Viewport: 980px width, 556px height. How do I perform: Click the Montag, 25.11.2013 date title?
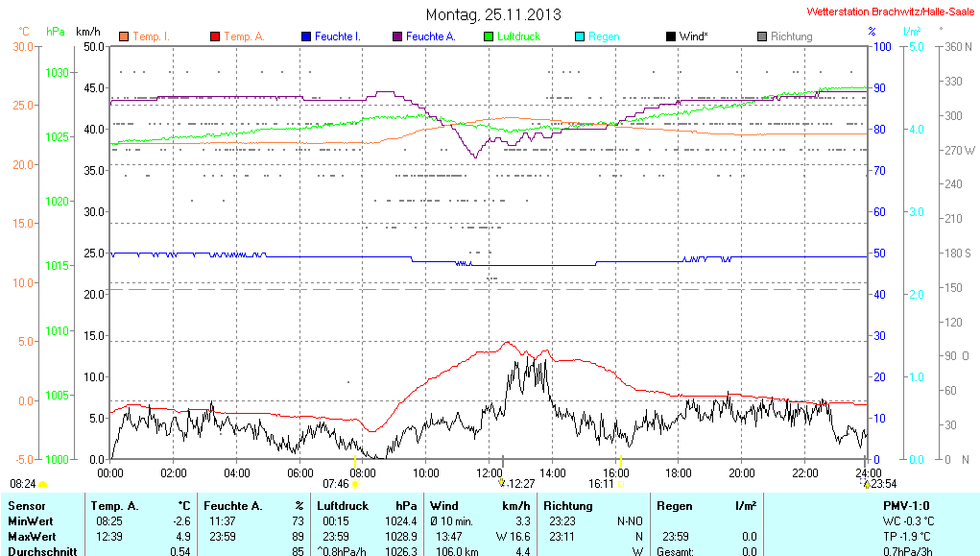pyautogui.click(x=493, y=14)
